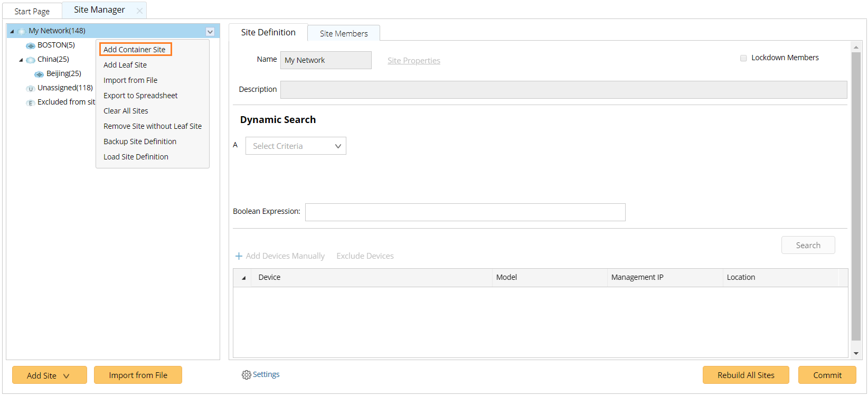Open the My Network dropdown arrow
This screenshot has height=396, width=868.
tap(210, 32)
